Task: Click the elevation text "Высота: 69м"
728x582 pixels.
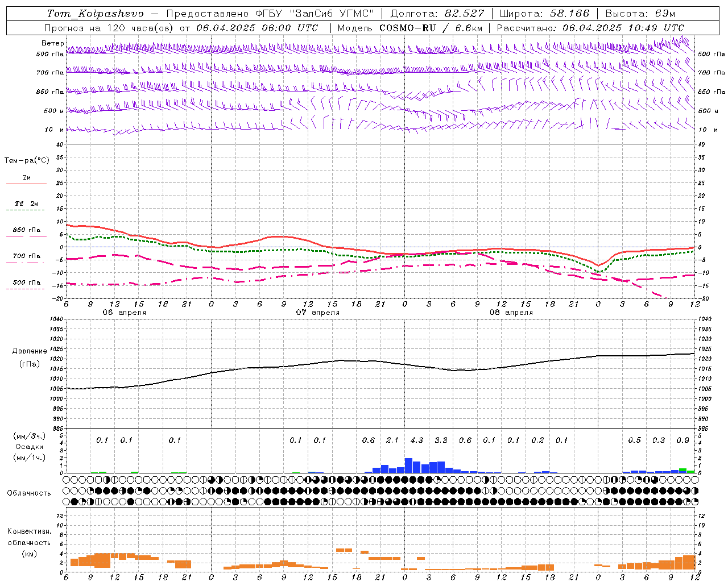Action: [x=640, y=14]
